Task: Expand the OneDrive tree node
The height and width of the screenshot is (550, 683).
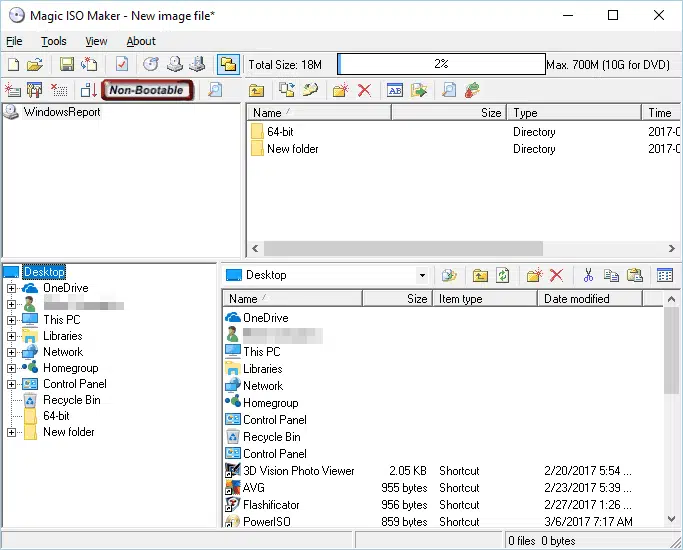Action: (x=12, y=288)
